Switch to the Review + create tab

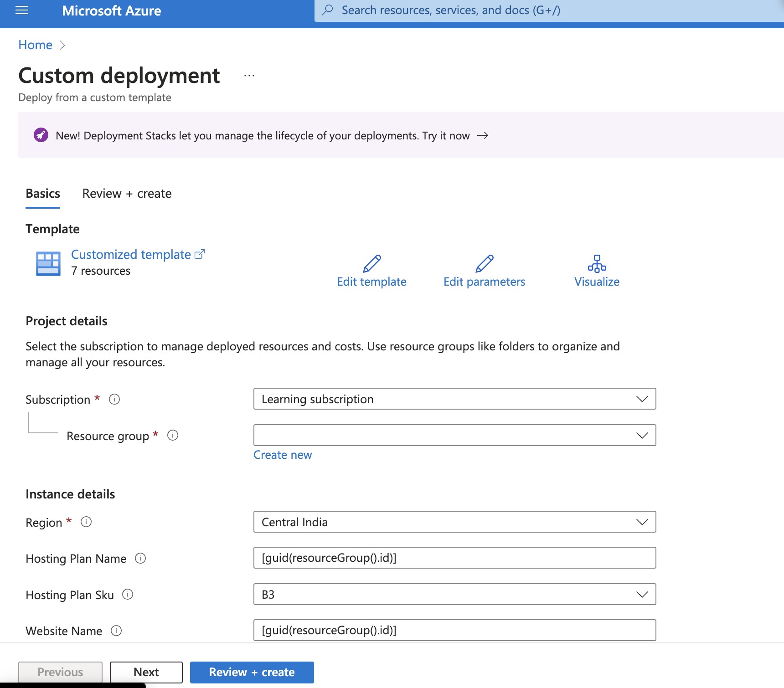127,194
